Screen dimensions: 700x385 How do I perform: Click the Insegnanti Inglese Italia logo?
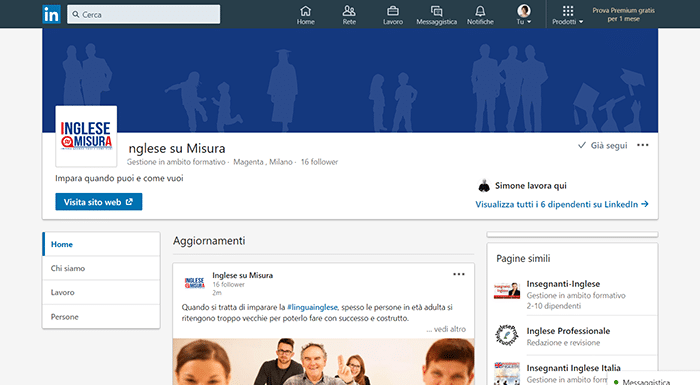pos(507,373)
